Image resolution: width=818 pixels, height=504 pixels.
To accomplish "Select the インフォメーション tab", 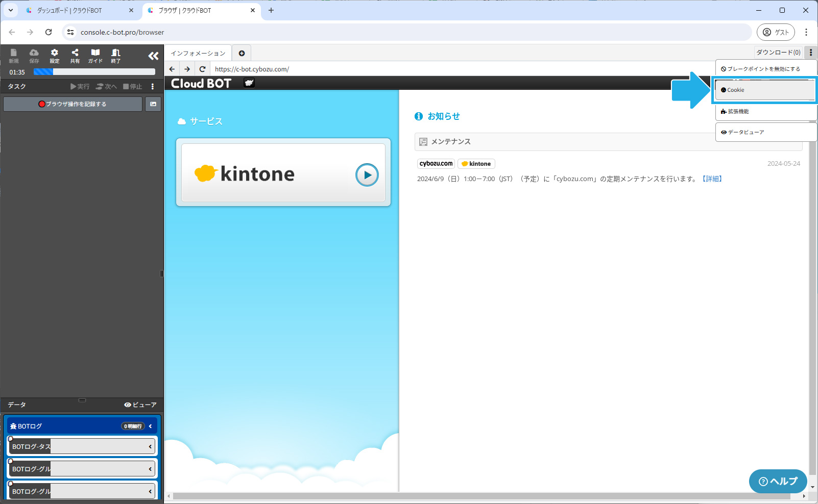I will [x=198, y=53].
